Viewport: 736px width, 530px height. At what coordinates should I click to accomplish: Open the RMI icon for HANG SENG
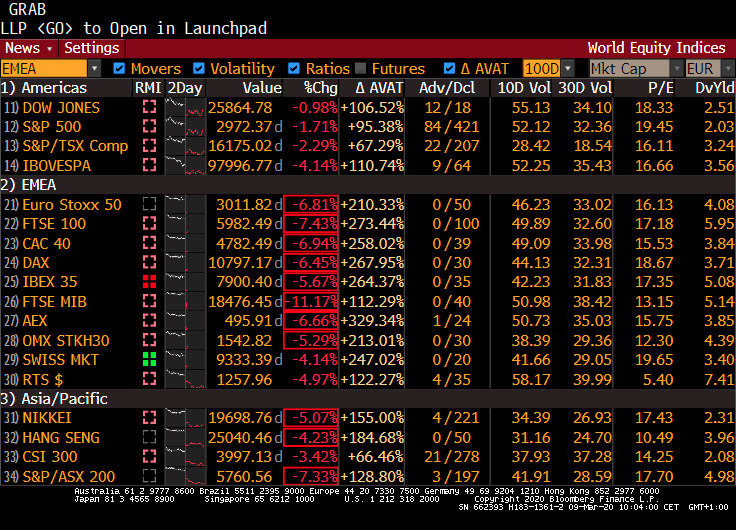pos(149,437)
